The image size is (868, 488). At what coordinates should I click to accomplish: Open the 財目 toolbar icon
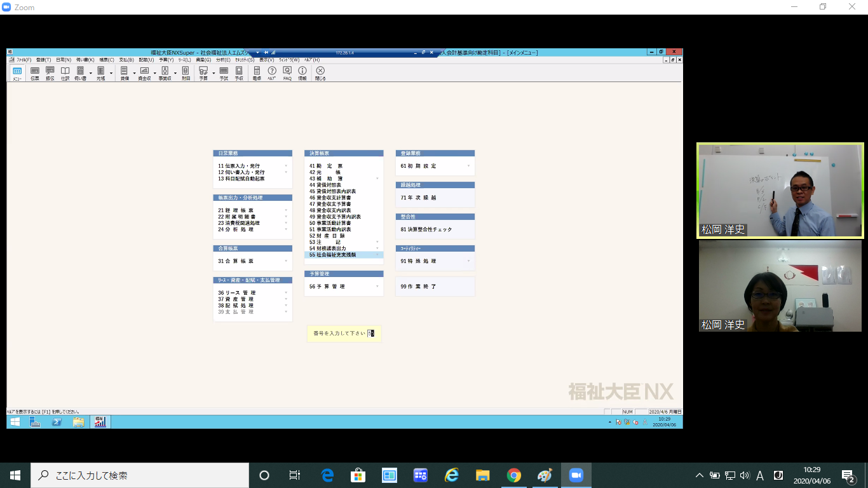click(x=186, y=73)
